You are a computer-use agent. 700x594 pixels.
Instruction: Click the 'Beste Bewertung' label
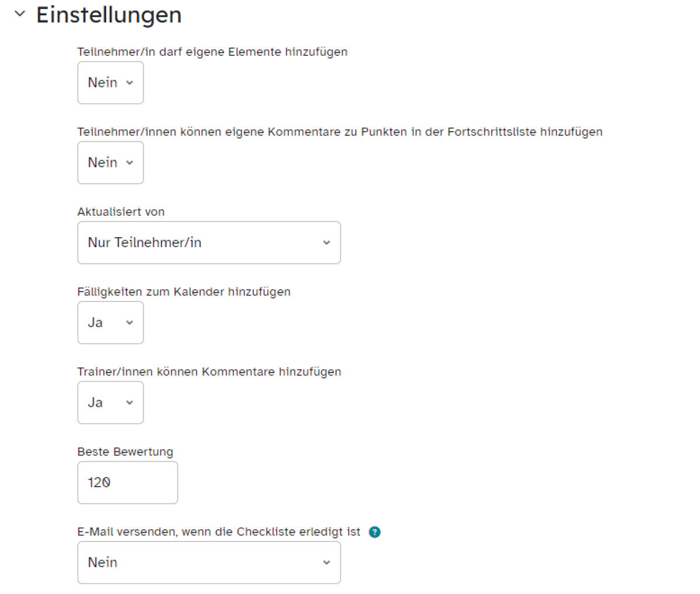point(125,452)
